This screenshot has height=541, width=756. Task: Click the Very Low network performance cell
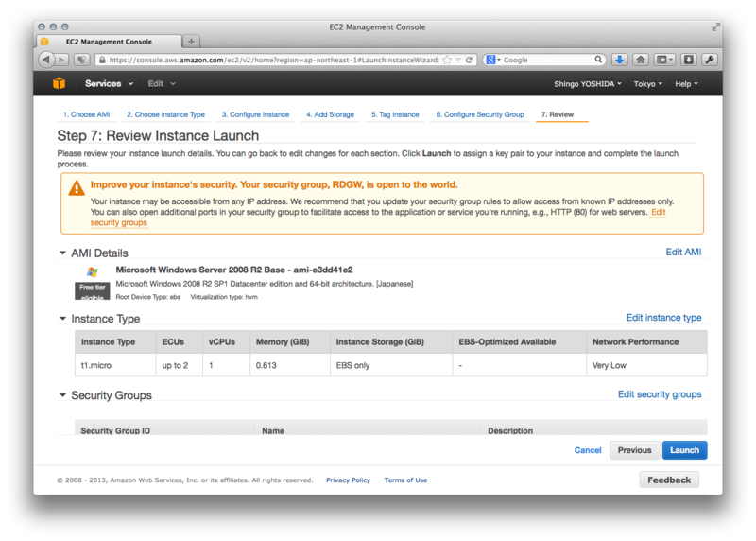(x=646, y=365)
